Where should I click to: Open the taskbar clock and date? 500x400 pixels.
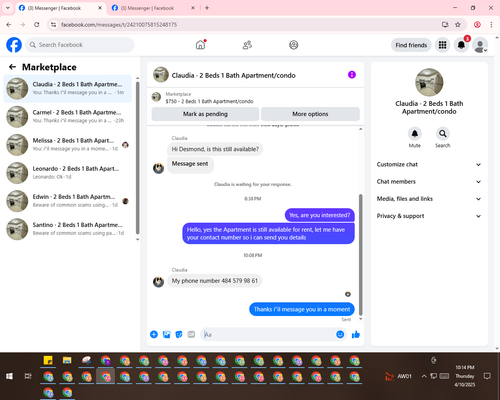point(465,376)
